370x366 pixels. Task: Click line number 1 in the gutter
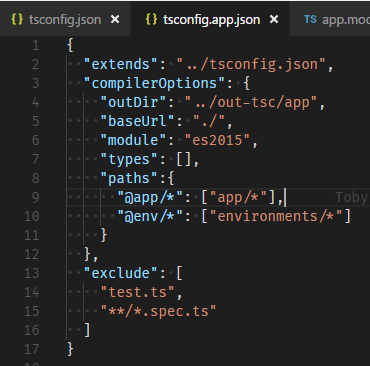(35, 45)
